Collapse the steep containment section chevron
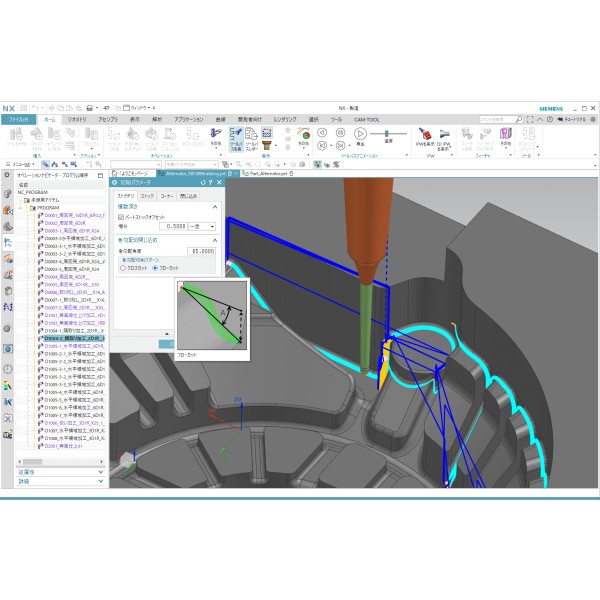The height and width of the screenshot is (600, 600). (x=215, y=240)
